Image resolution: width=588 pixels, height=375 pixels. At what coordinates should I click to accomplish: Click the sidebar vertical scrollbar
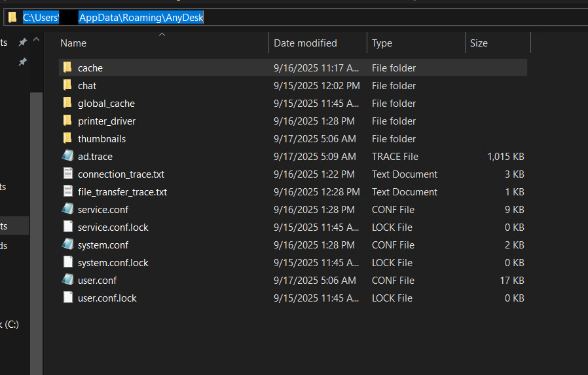coord(37,233)
